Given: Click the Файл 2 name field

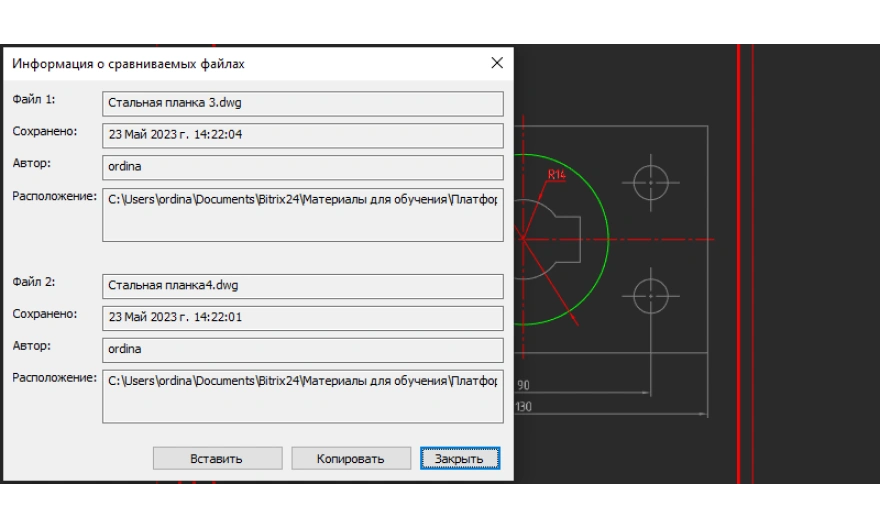Looking at the screenshot, I should point(302,286).
